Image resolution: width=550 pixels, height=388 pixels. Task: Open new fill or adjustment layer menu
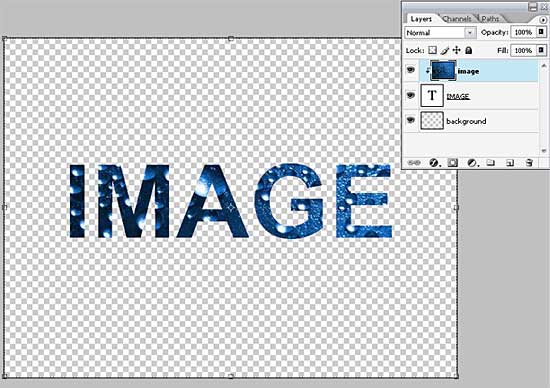pos(472,163)
